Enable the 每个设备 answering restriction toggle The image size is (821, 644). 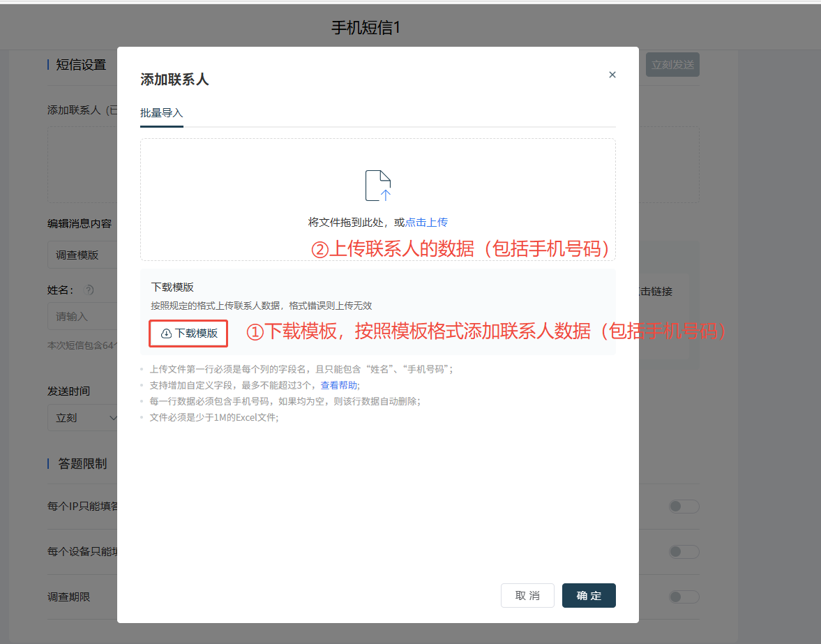[x=683, y=551]
